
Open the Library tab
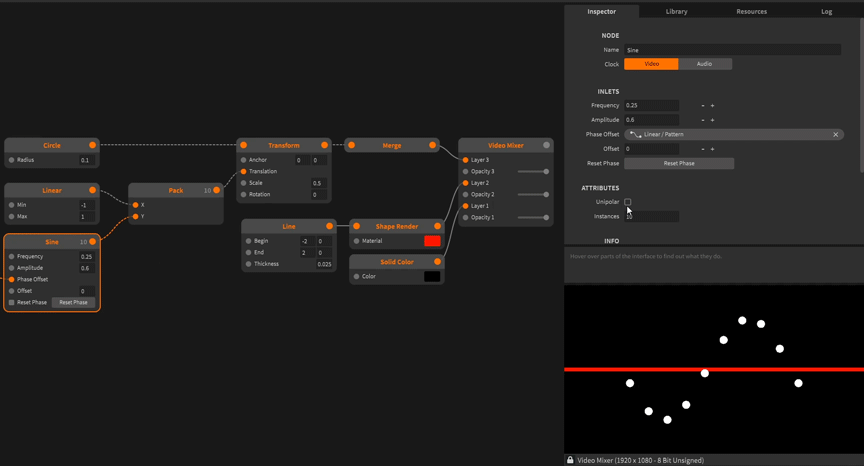[x=677, y=11]
